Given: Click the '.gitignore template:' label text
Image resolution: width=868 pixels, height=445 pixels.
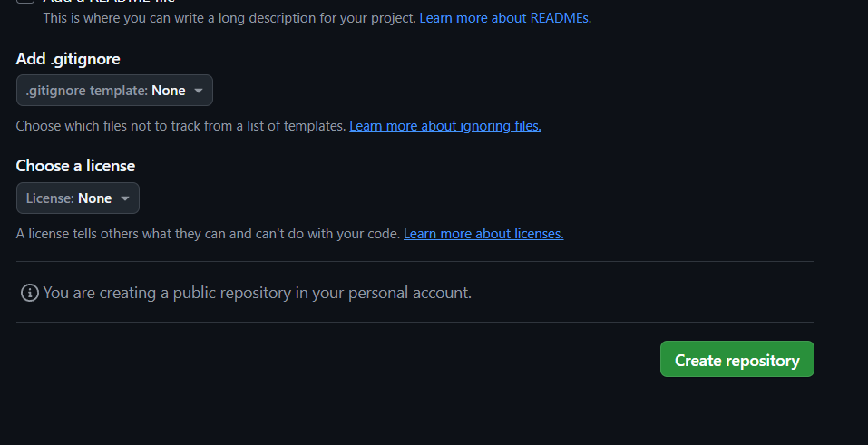Looking at the screenshot, I should [x=86, y=91].
